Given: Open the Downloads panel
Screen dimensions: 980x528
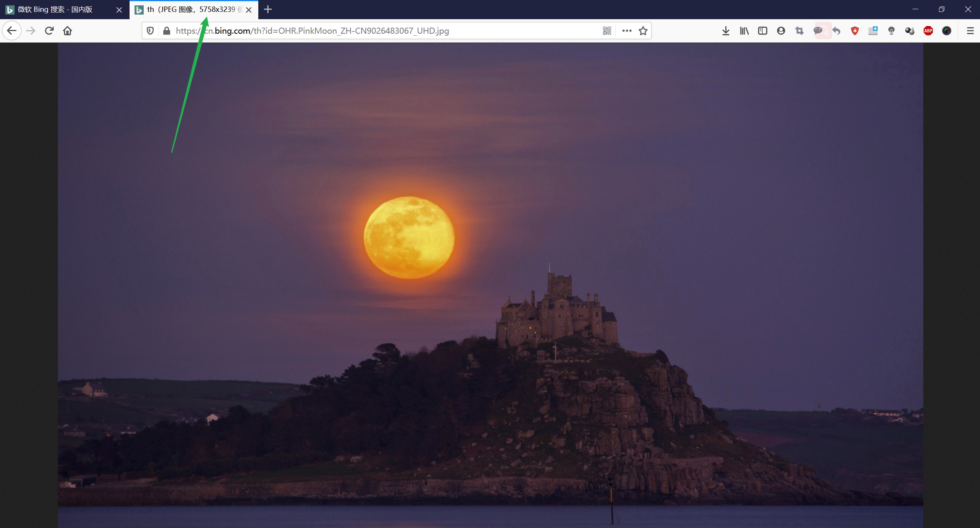Looking at the screenshot, I should [x=726, y=31].
